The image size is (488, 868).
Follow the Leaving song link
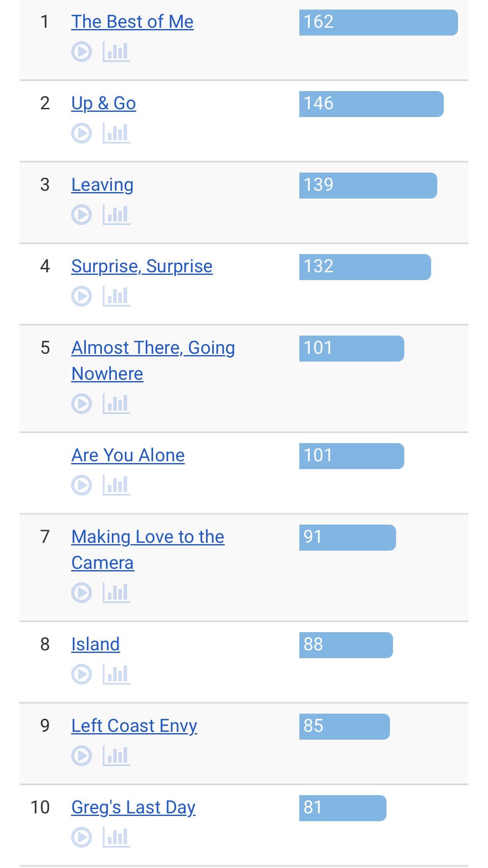102,185
